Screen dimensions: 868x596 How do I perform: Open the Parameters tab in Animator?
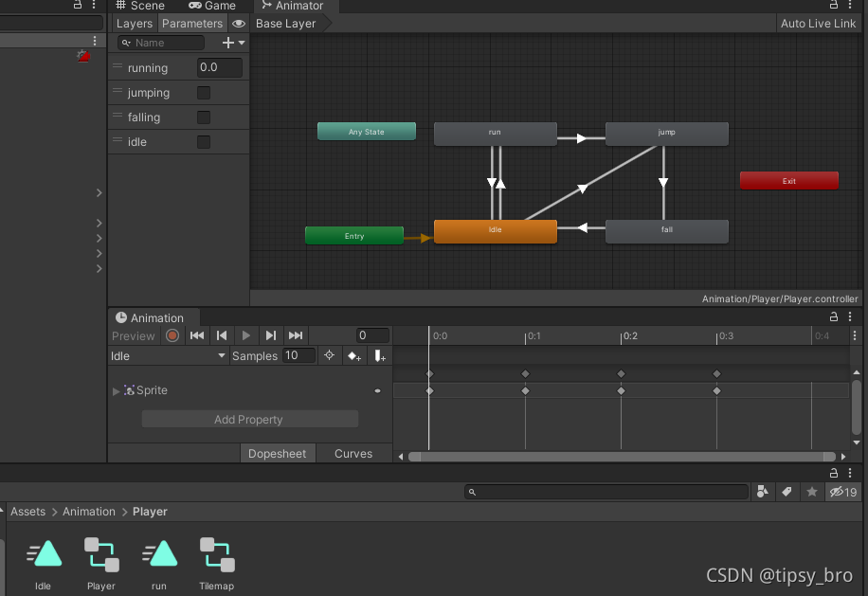pos(192,24)
